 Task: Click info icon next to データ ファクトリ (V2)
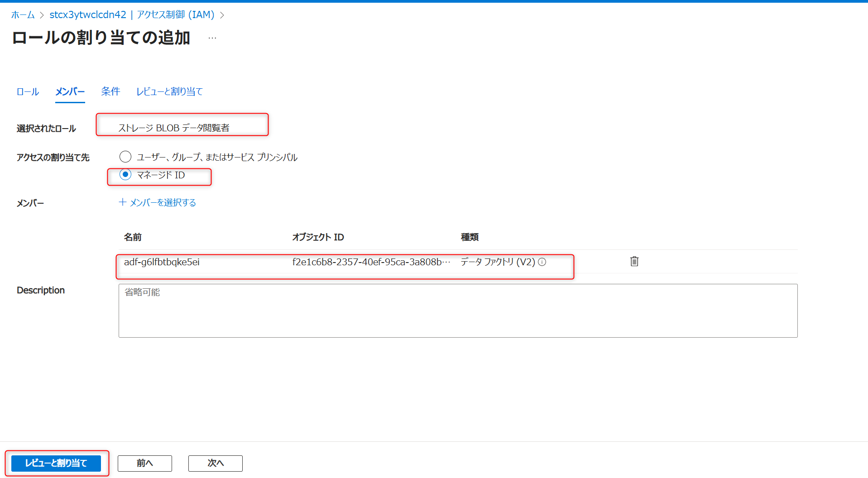tap(542, 262)
